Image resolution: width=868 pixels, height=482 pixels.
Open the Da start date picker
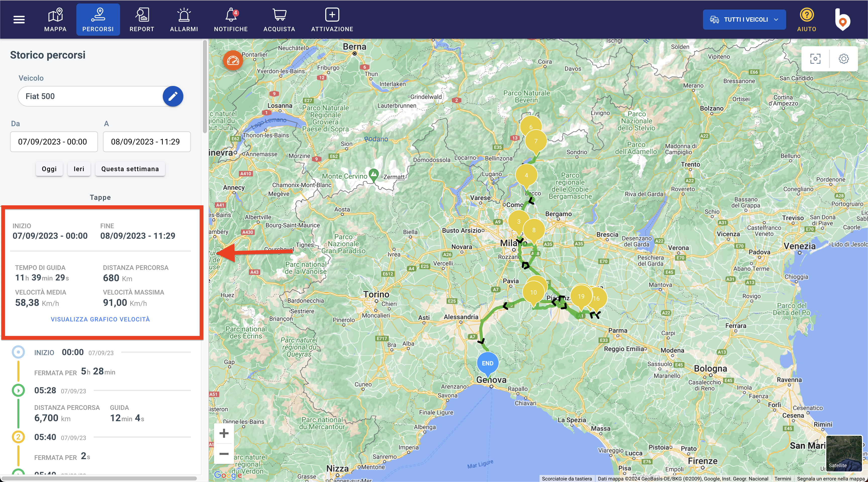pyautogui.click(x=54, y=141)
